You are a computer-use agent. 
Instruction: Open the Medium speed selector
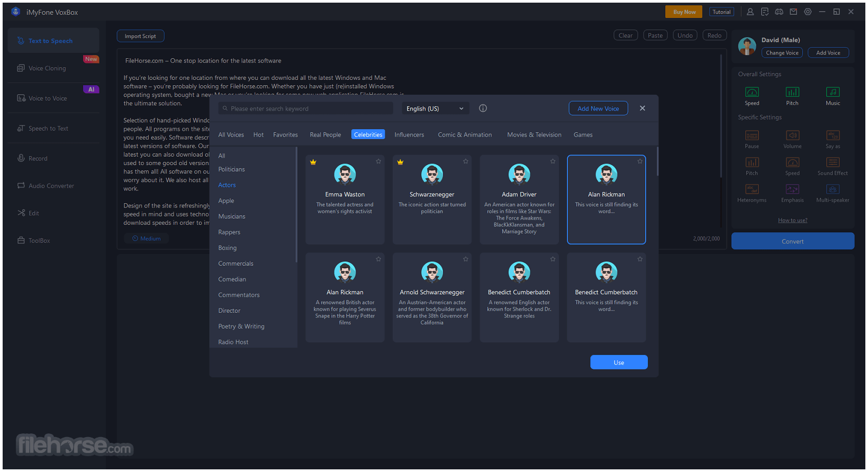[146, 239]
